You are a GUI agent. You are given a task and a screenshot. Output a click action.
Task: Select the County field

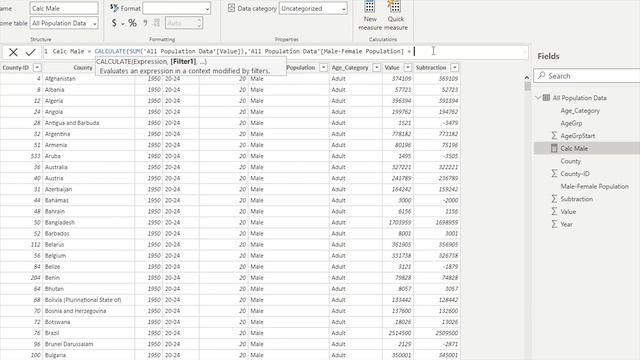[570, 161]
